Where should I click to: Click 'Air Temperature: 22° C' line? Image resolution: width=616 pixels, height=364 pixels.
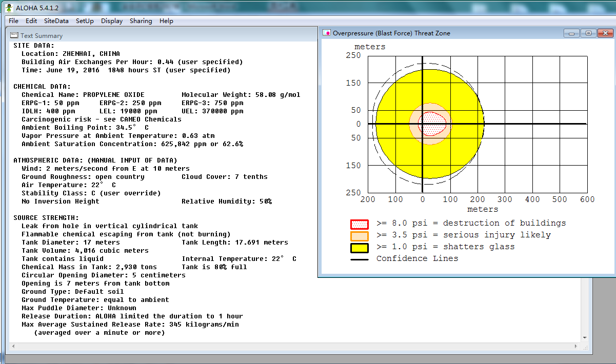[69, 185]
